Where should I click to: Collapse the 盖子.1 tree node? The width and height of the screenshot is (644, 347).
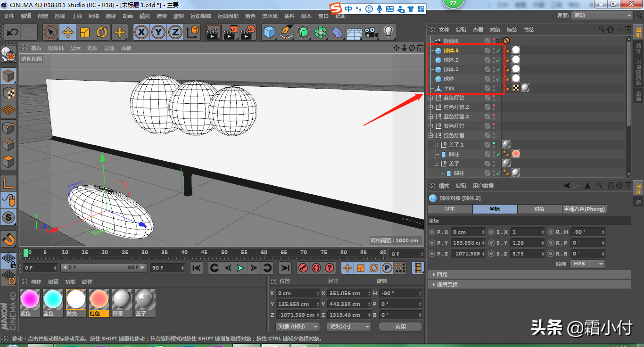436,145
